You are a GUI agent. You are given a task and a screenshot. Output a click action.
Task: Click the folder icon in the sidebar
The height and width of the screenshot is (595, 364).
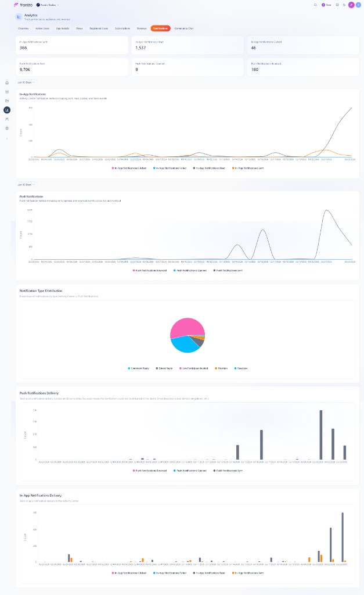tap(7, 101)
